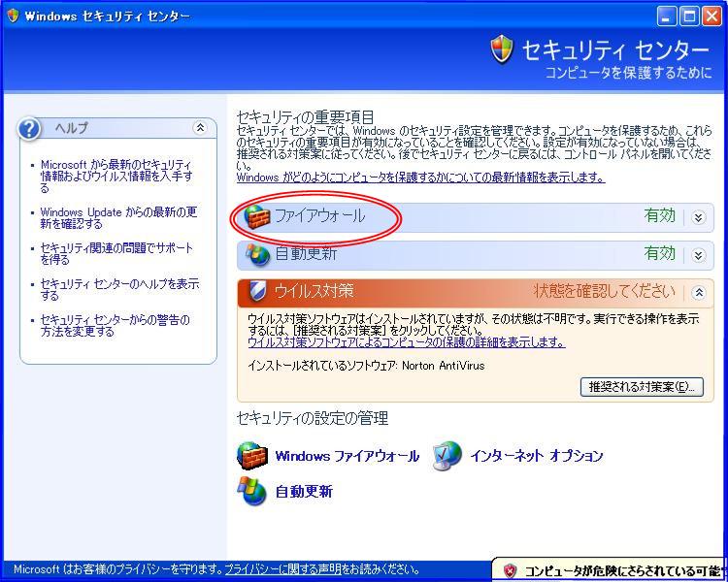This screenshot has height=582, width=728.
Task: Open 自動更新 settings link at bottom
Action: click(304, 491)
